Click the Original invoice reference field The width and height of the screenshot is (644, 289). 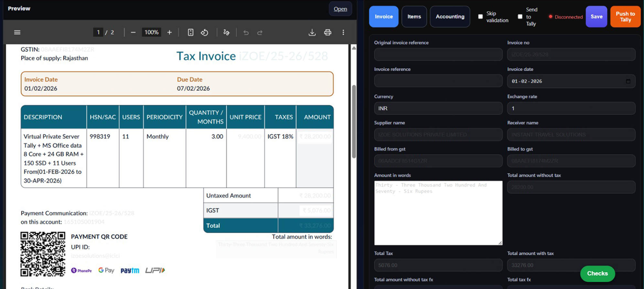tap(438, 54)
